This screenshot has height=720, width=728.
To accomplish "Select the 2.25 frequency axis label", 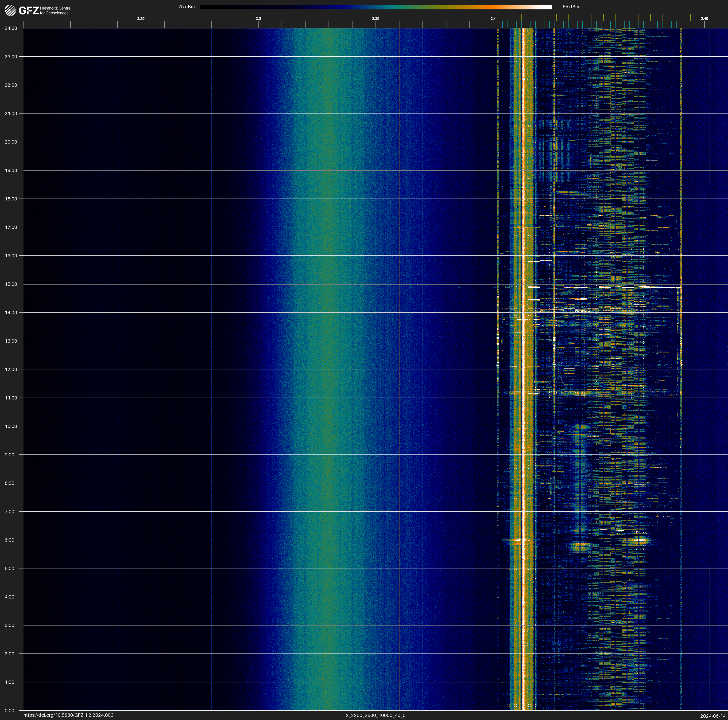I will (140, 19).
